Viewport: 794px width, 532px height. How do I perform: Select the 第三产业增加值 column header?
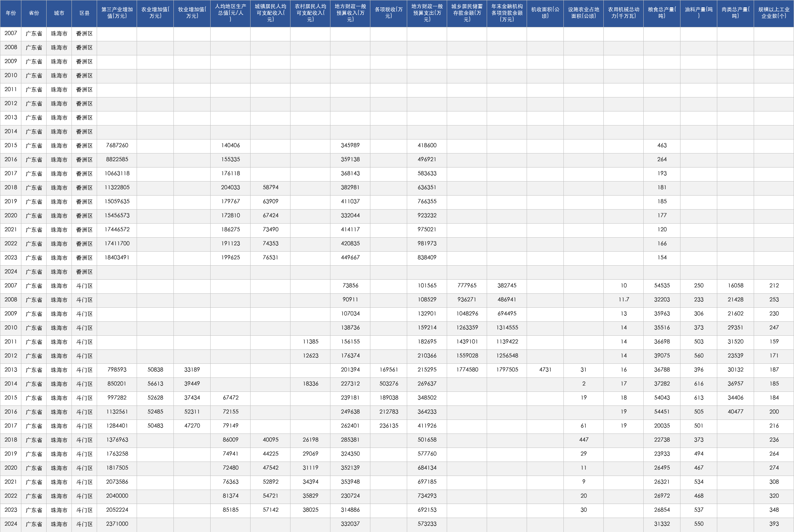coord(117,13)
